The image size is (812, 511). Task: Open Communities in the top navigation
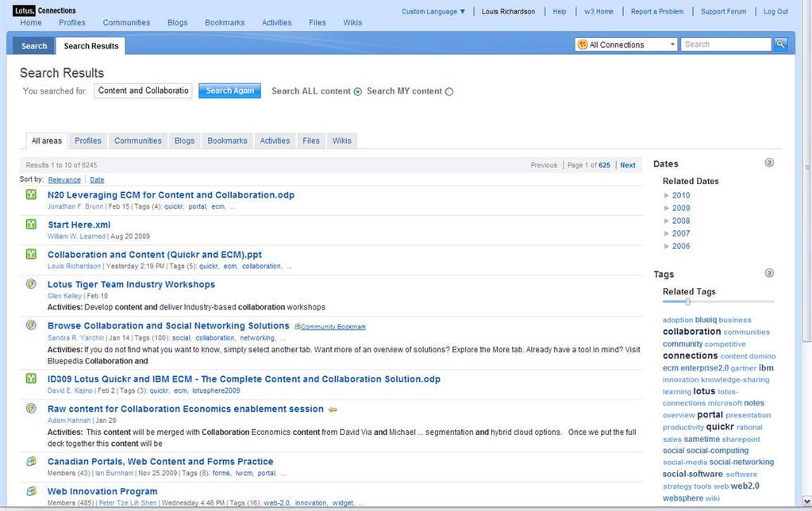pos(126,23)
